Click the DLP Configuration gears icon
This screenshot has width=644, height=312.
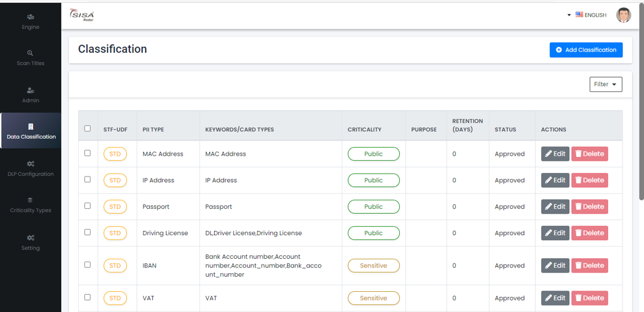click(31, 164)
